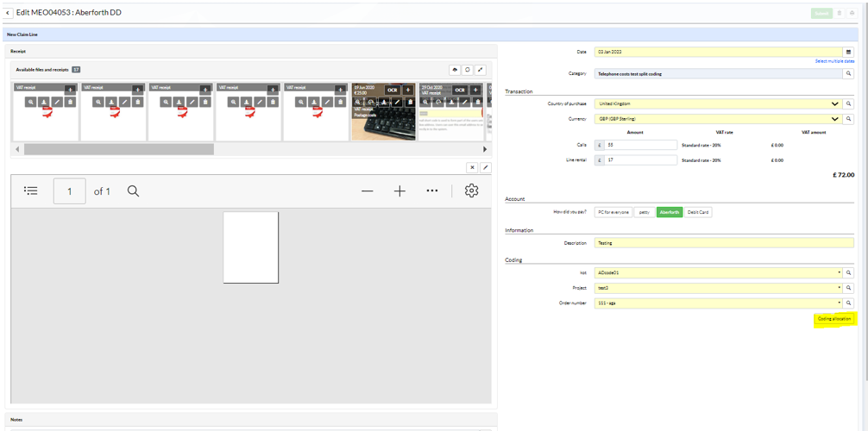This screenshot has width=868, height=431.
Task: Expand the receipts panel with the arrows icon
Action: pos(481,70)
